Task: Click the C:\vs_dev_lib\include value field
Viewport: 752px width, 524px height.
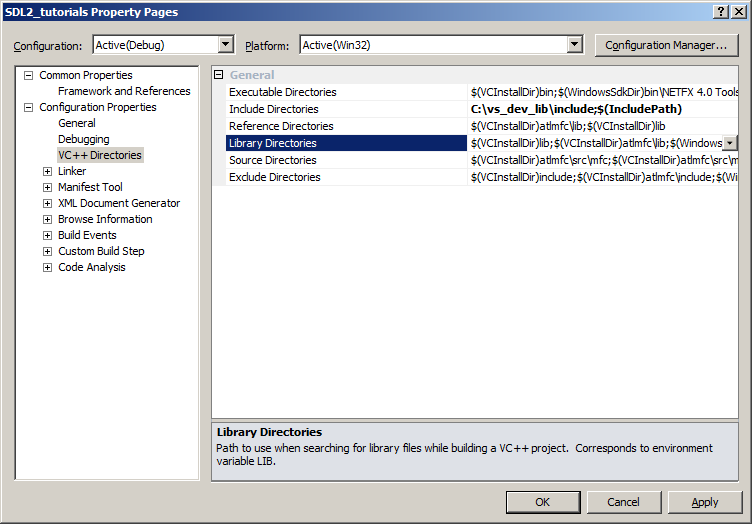Action: pyautogui.click(x=603, y=109)
